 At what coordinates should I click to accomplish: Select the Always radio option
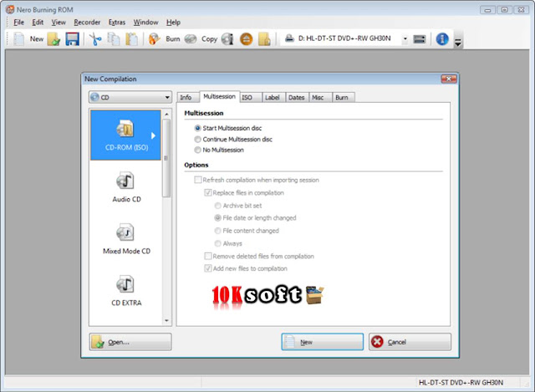pyautogui.click(x=217, y=243)
